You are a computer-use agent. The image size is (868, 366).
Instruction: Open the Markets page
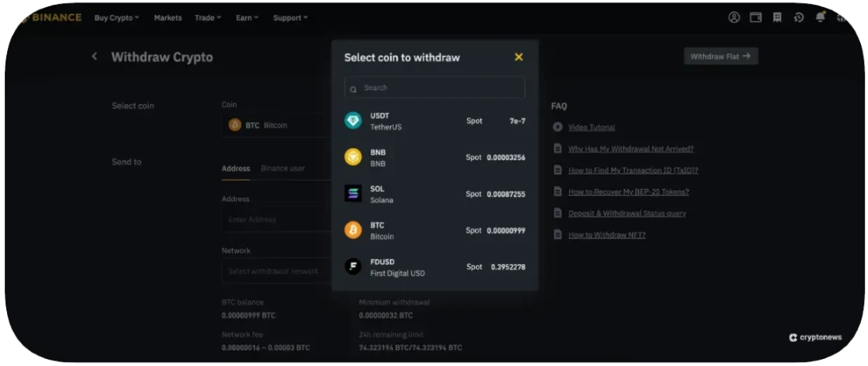(167, 17)
